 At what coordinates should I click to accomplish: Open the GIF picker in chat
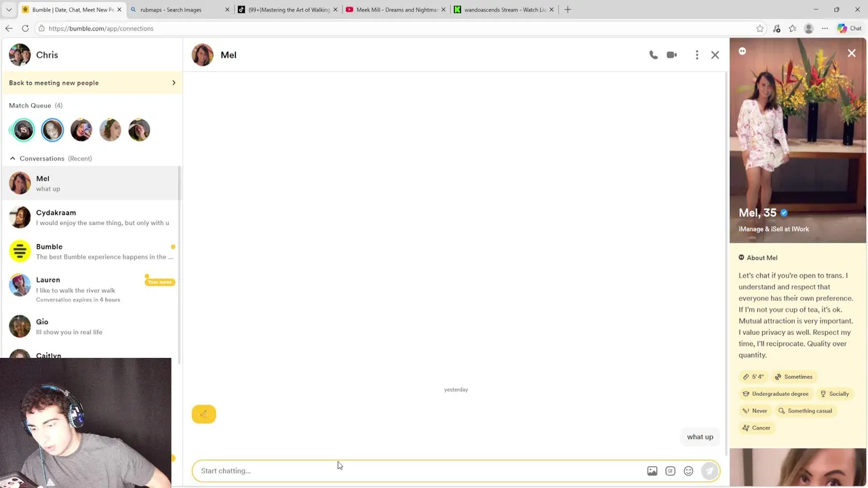point(670,471)
